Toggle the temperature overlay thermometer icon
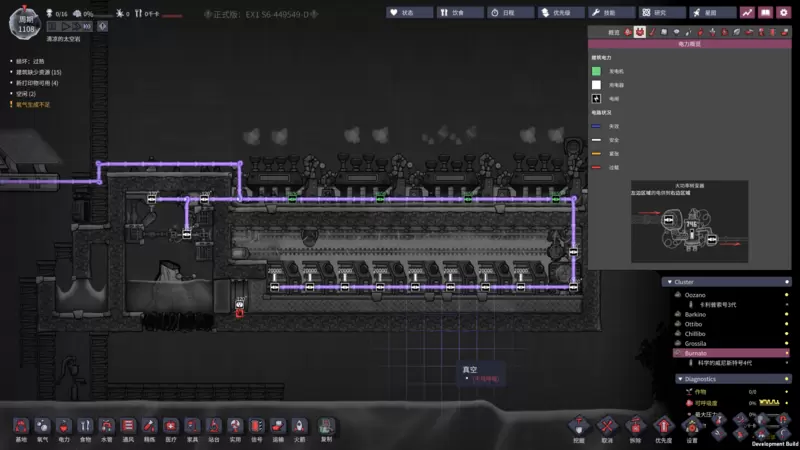The height and width of the screenshot is (450, 800). click(x=652, y=32)
